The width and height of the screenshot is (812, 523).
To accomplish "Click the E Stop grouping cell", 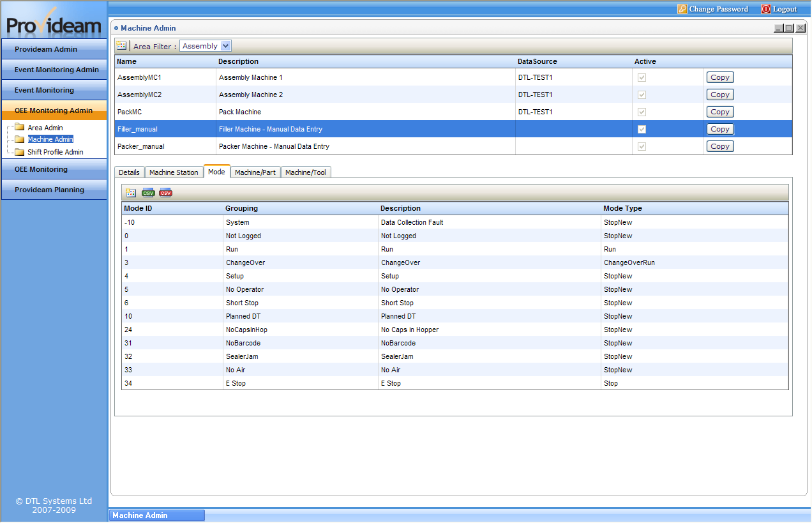I will (x=236, y=383).
